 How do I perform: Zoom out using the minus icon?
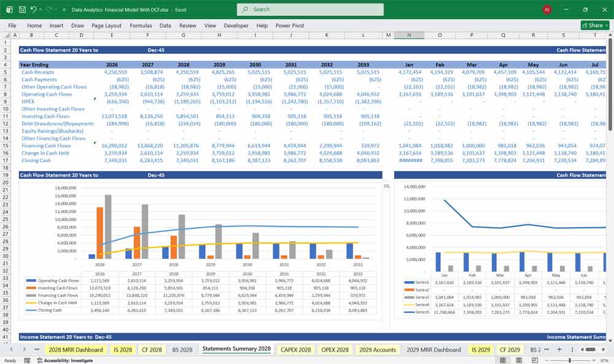point(546,360)
